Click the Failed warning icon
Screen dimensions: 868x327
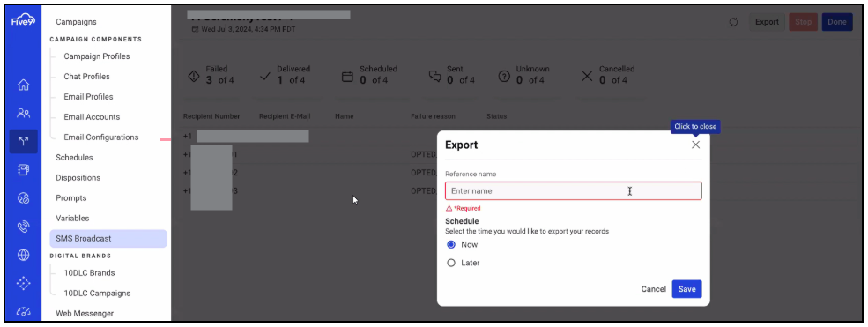click(194, 76)
